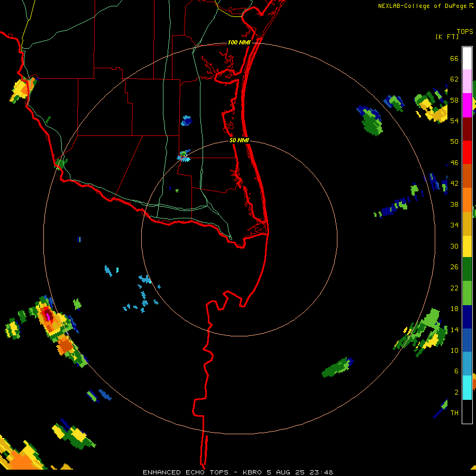Screen dimensions: 476x476
Task: Click the light green legend swatch
Action: point(467,292)
